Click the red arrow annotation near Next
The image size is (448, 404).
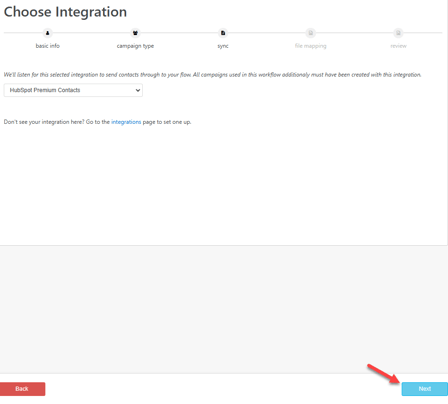tap(384, 374)
